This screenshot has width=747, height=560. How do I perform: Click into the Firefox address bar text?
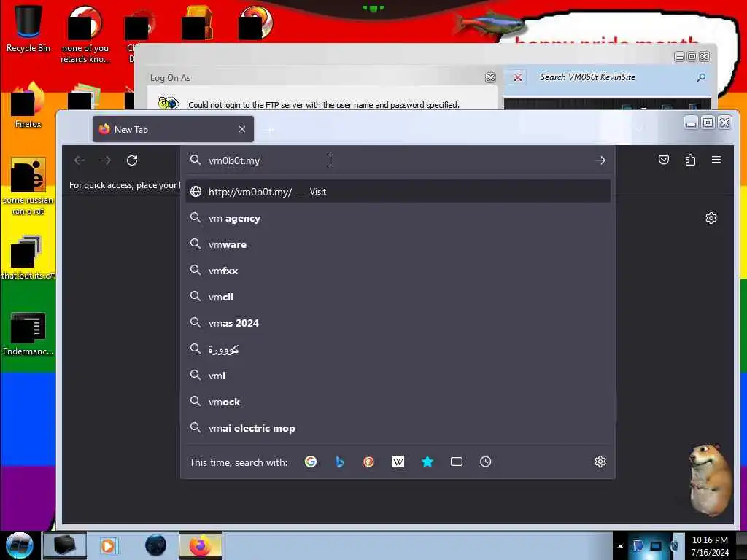(x=234, y=160)
